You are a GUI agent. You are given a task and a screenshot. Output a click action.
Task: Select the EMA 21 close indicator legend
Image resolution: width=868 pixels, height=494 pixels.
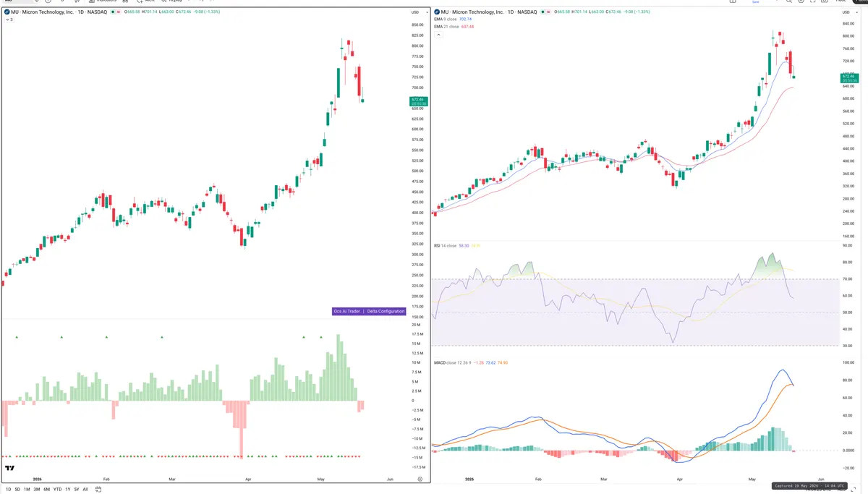(446, 27)
